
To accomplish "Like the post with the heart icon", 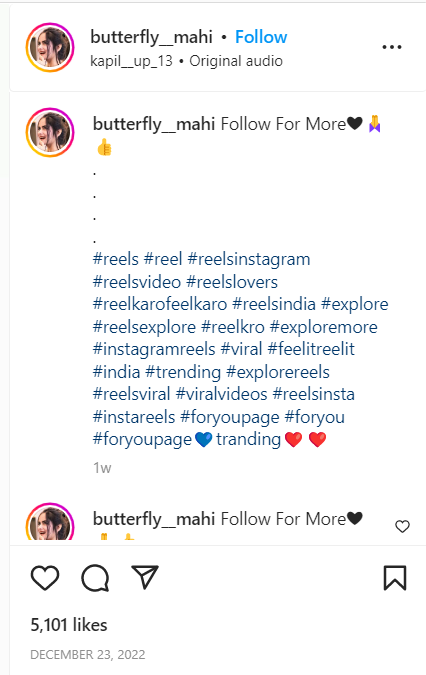I will click(45, 578).
